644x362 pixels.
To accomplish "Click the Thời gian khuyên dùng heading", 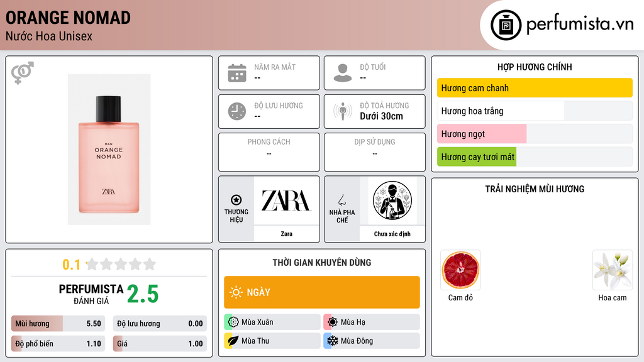I will (x=322, y=263).
